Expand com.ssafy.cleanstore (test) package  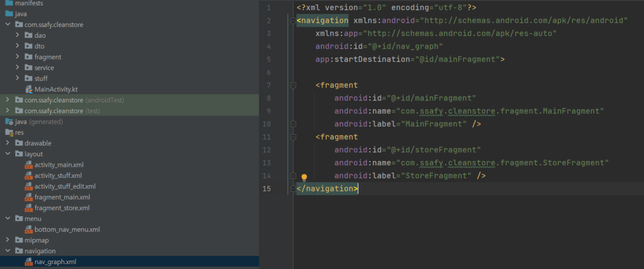pyautogui.click(x=8, y=111)
